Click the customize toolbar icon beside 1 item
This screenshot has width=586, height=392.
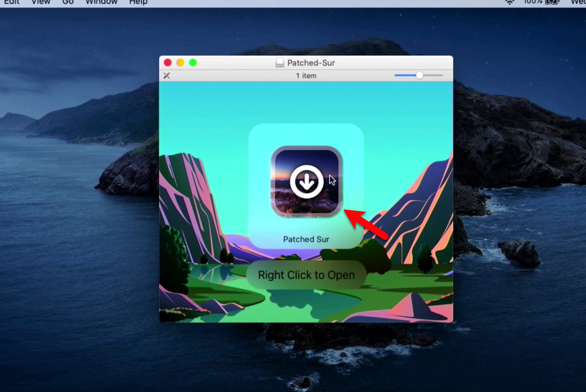pos(167,75)
